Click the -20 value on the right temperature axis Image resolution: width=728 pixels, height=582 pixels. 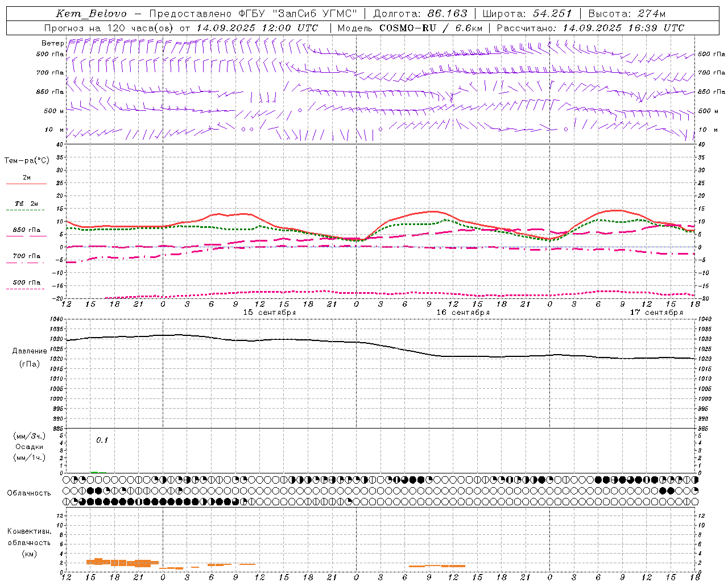point(703,298)
